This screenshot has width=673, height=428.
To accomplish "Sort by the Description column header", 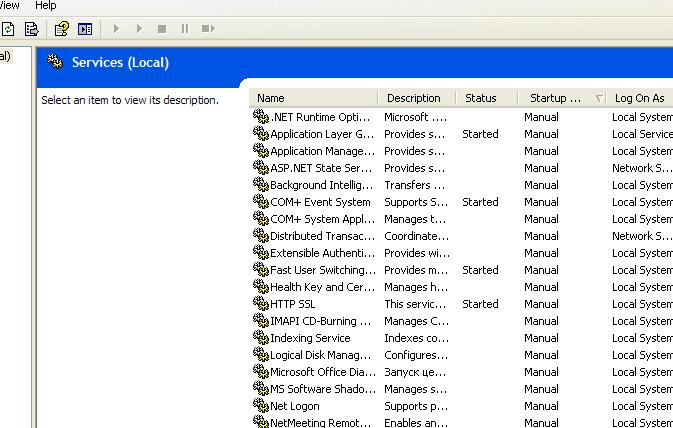I will (417, 98).
